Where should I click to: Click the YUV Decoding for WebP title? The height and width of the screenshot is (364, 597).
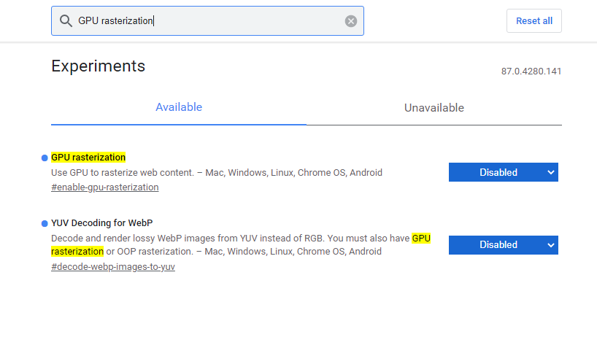[102, 223]
